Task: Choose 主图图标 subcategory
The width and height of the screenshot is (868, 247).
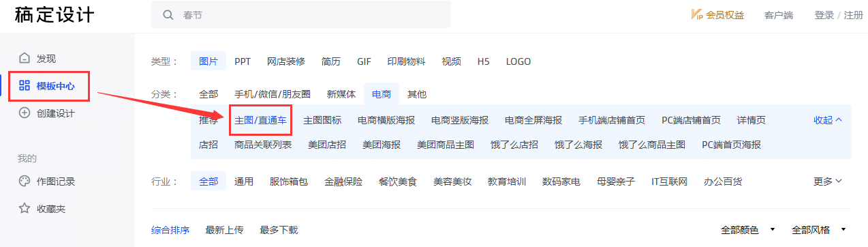Action: 322,120
